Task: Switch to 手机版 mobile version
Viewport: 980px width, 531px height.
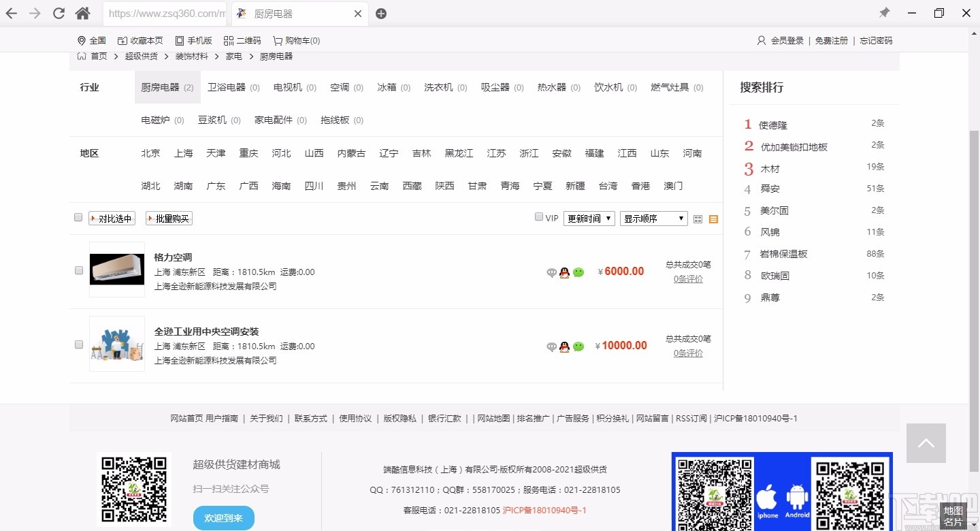Action: pyautogui.click(x=194, y=40)
